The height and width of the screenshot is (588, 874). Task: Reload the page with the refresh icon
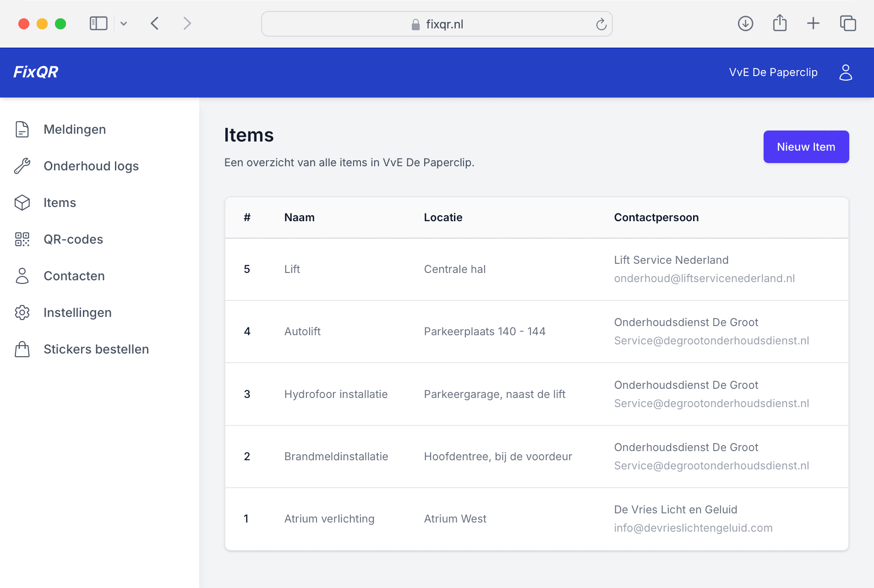click(x=601, y=24)
